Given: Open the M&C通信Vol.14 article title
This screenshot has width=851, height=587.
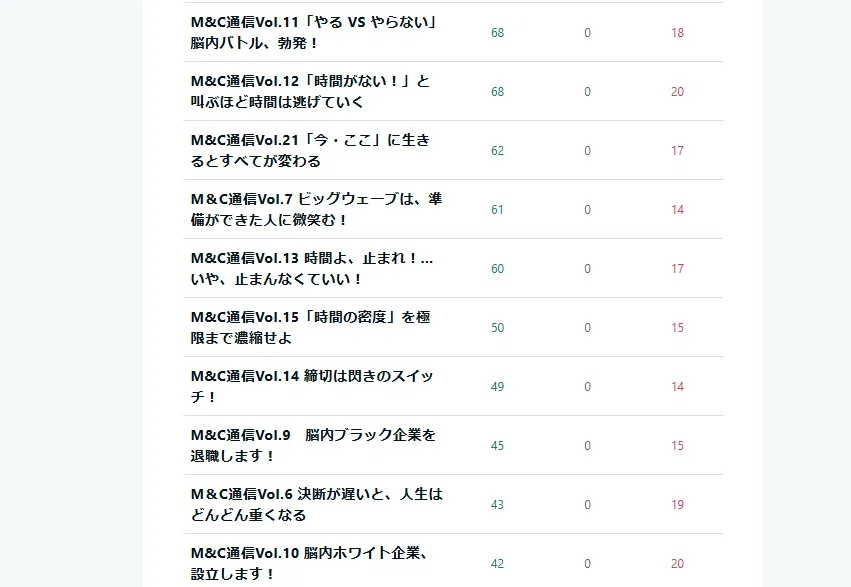Looking at the screenshot, I should coord(312,387).
